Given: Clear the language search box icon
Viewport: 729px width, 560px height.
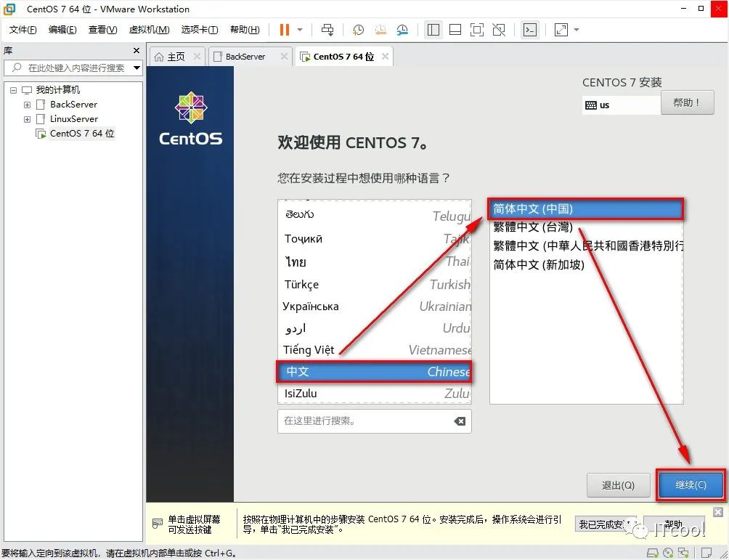Looking at the screenshot, I should point(460,421).
